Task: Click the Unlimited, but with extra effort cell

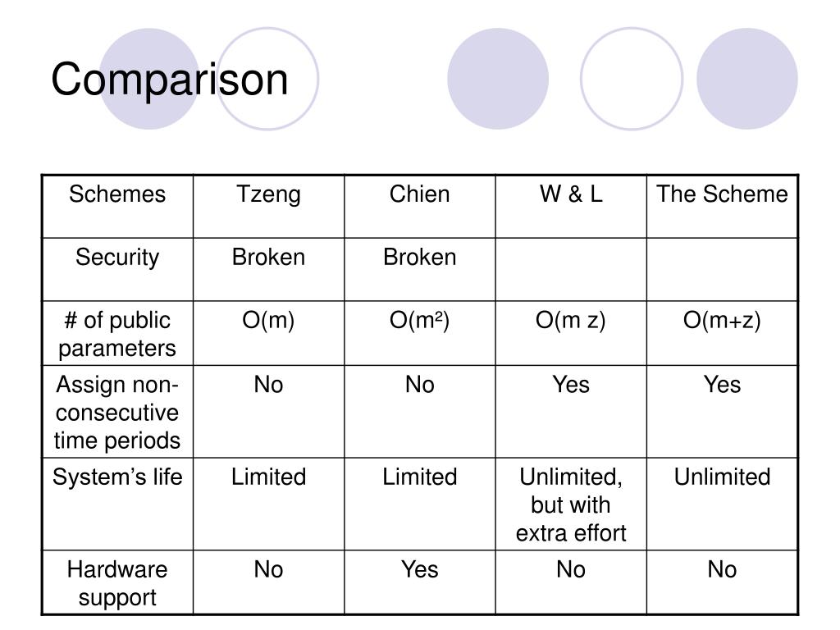Action: point(571,505)
